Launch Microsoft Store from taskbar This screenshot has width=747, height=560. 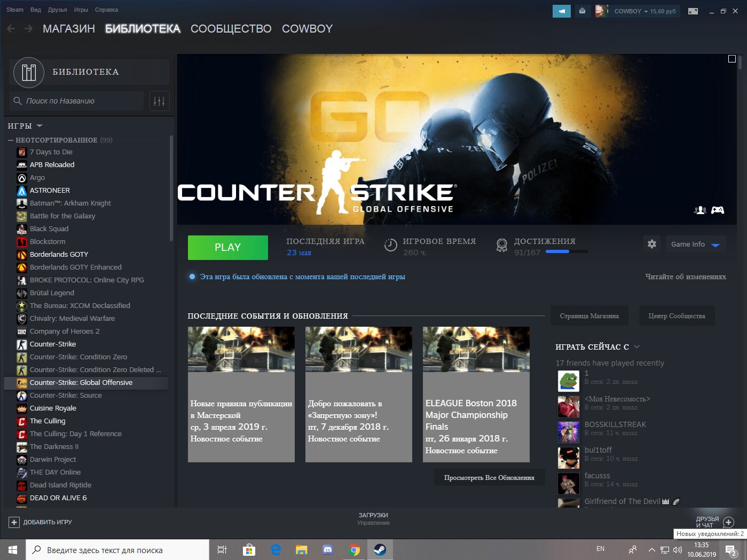pos(249,549)
